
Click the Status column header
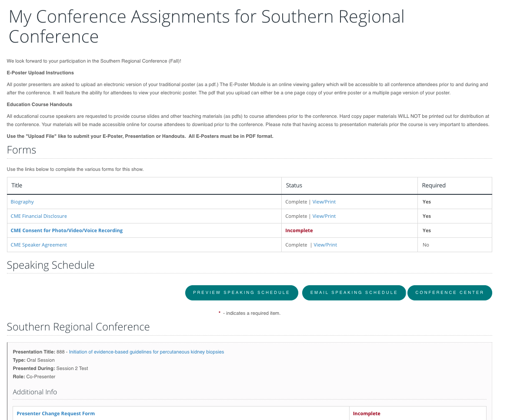point(294,185)
